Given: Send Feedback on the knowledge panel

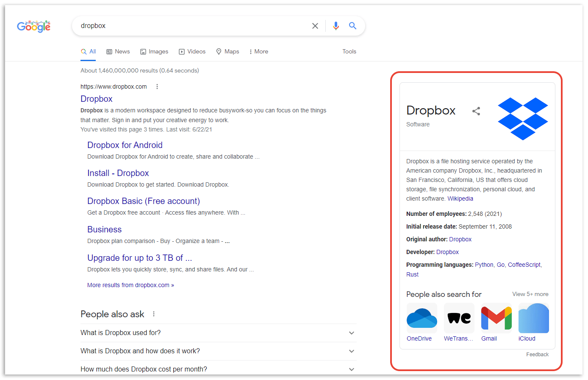Looking at the screenshot, I should click(x=538, y=355).
